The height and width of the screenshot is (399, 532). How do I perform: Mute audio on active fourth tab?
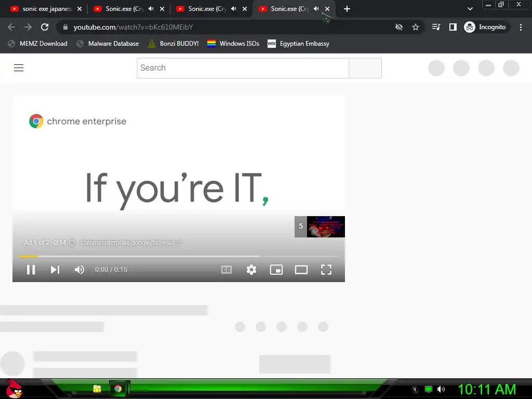click(x=316, y=9)
